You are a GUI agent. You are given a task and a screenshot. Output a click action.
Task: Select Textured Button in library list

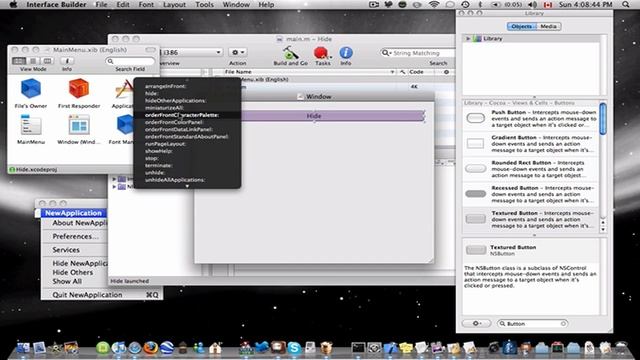tap(531, 219)
